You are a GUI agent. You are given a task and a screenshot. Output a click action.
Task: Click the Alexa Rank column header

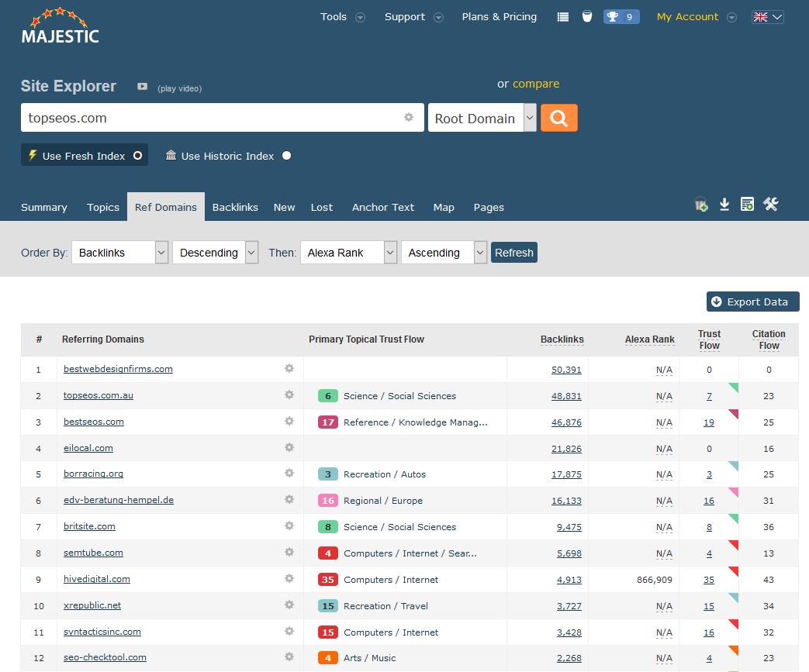coord(649,339)
